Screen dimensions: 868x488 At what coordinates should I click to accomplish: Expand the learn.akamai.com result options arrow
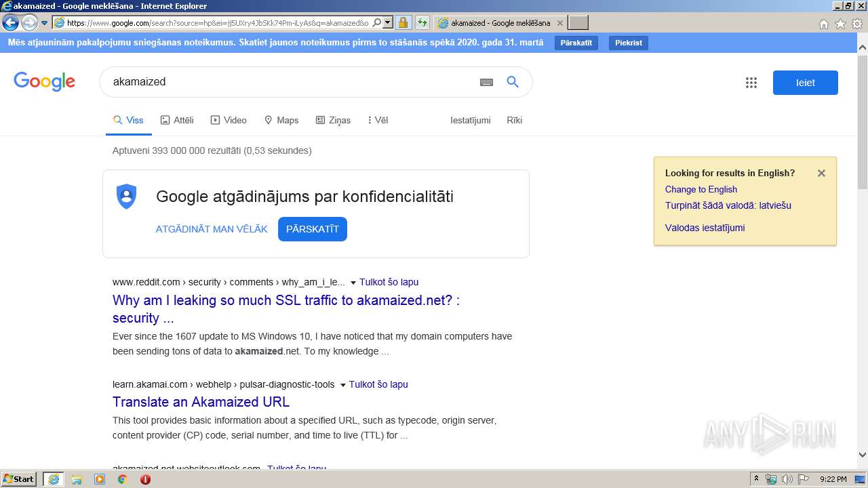tap(342, 385)
